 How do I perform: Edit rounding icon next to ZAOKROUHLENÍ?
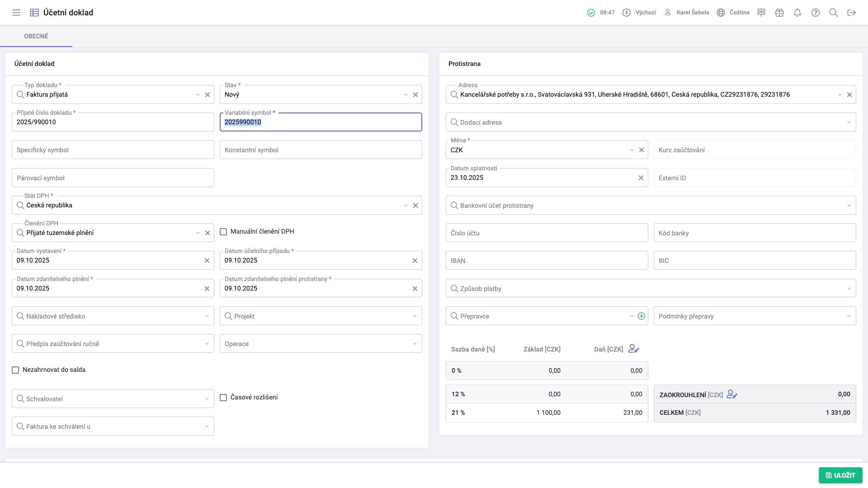[x=732, y=394]
